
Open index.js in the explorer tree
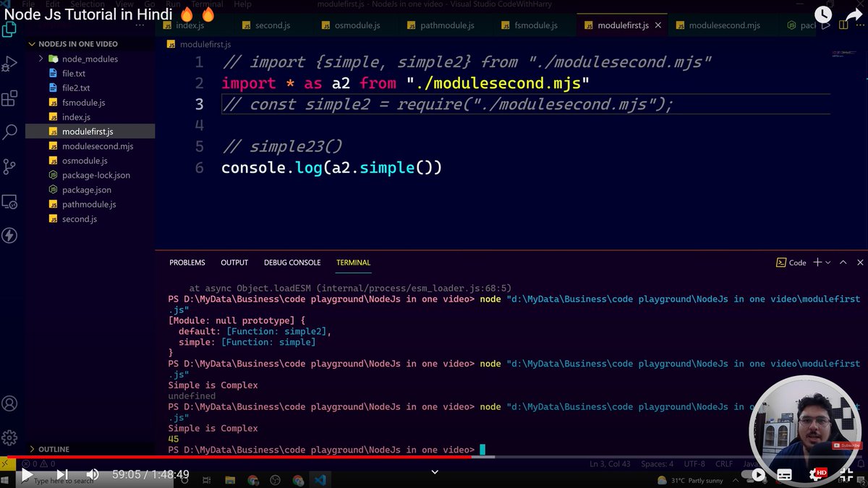(89, 116)
